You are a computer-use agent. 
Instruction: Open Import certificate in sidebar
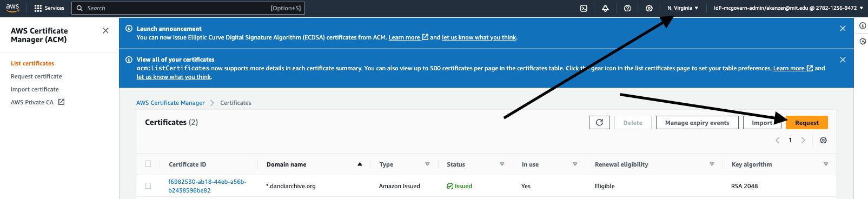35,89
